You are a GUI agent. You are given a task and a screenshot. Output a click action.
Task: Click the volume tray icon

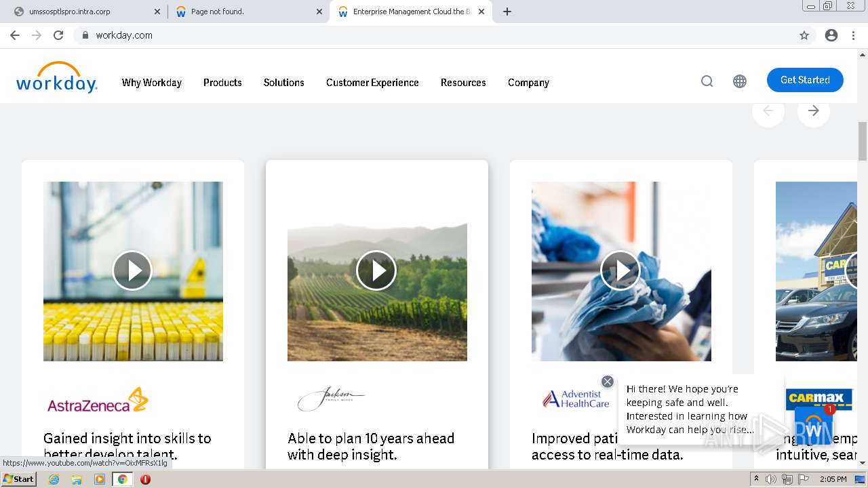coord(771,479)
